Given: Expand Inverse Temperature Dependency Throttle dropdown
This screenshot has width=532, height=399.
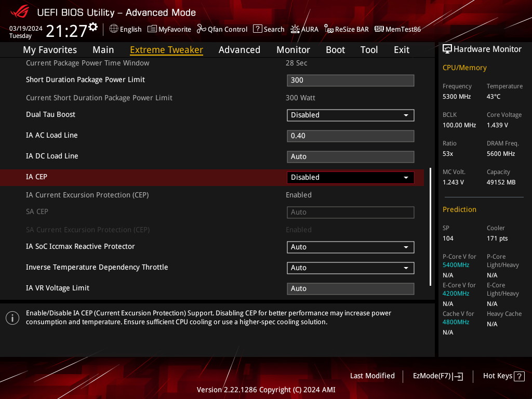Looking at the screenshot, I should (350, 268).
